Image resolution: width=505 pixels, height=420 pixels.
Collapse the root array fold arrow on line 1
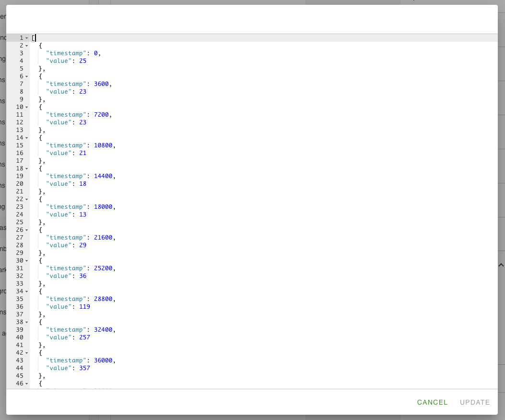pyautogui.click(x=27, y=38)
